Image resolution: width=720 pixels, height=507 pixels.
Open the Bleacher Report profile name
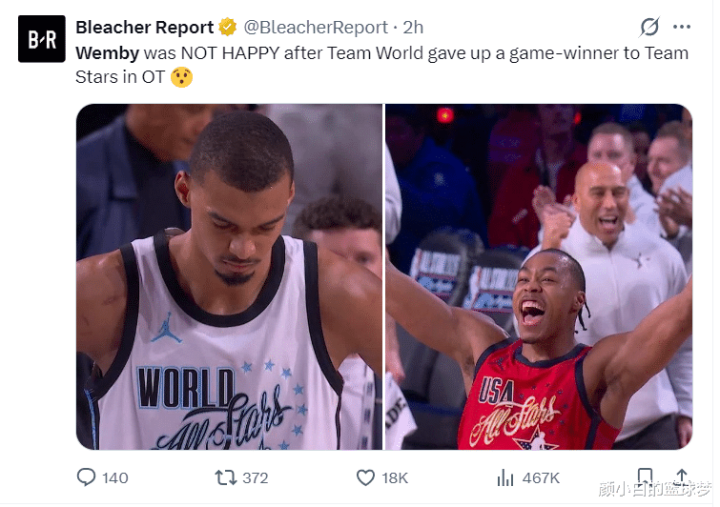pos(145,28)
